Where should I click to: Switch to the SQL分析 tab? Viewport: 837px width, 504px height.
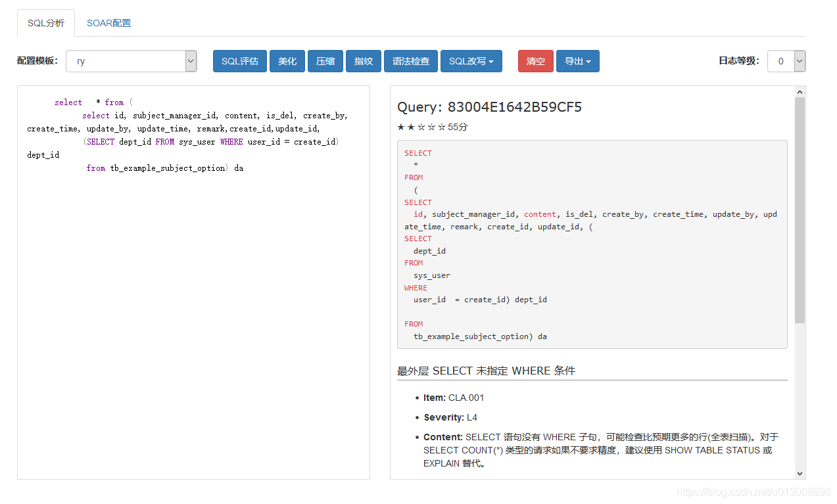[x=46, y=23]
